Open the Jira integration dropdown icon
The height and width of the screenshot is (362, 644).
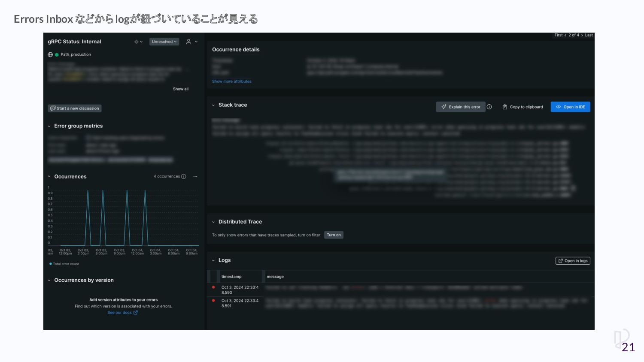[138, 42]
